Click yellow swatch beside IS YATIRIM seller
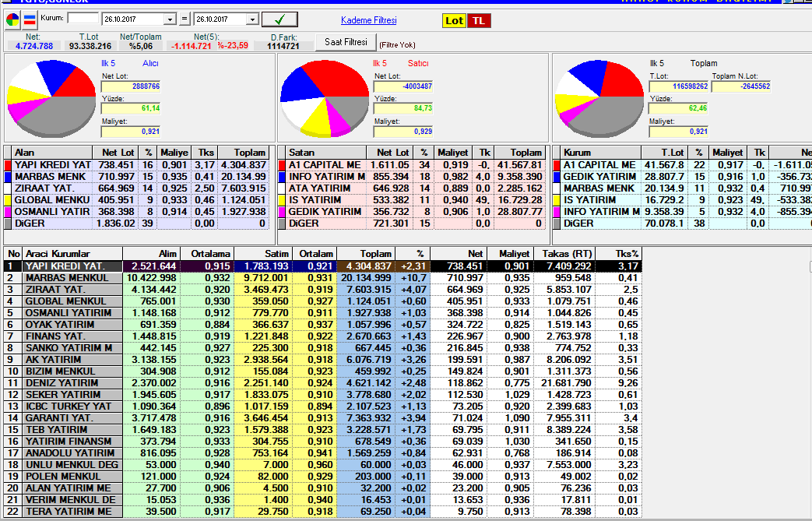The width and height of the screenshot is (812, 521). coord(283,200)
